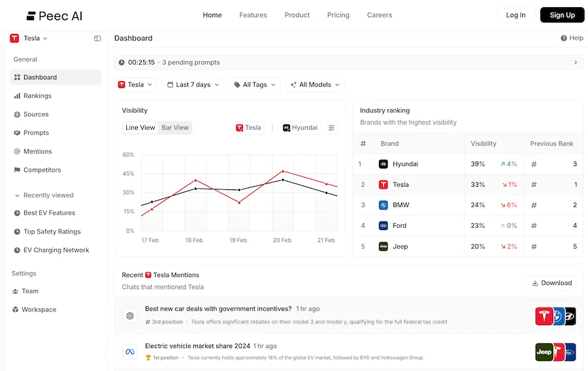Click the Workspace cube icon in sidebar
Screen dimensions: 588x371
pyautogui.click(x=16, y=310)
